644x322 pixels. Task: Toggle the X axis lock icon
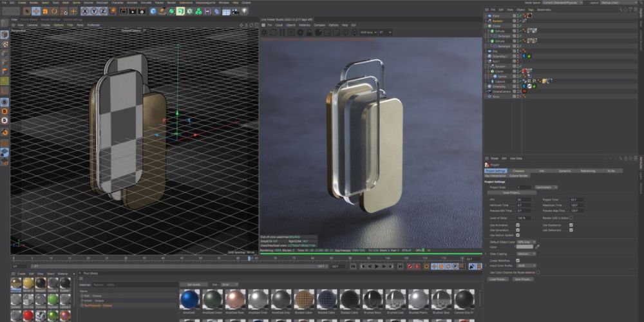86,11
